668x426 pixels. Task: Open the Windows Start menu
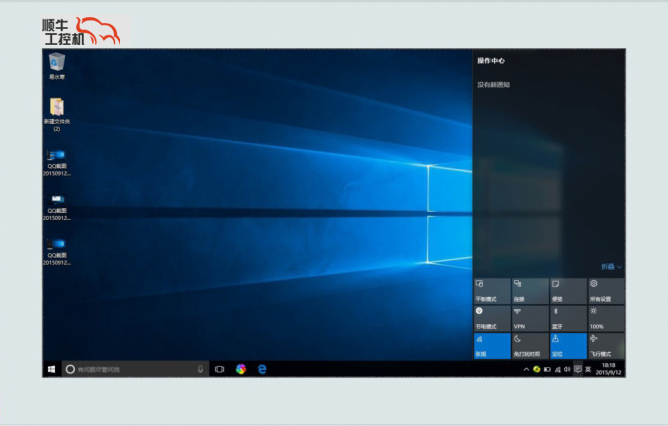click(52, 369)
